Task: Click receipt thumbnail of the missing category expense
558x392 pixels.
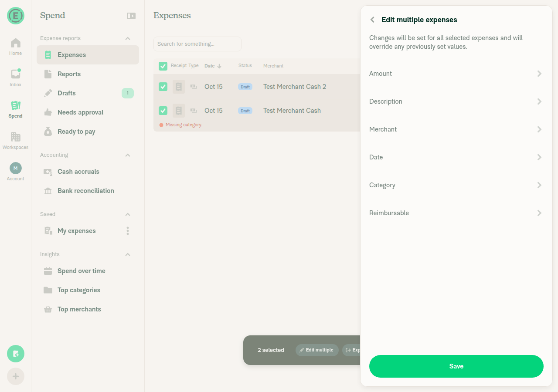Action: (179, 111)
